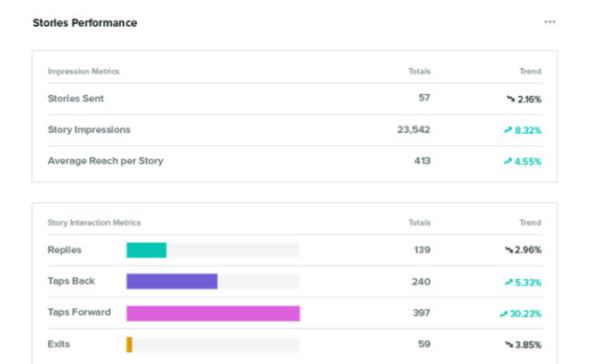Image resolution: width=592 pixels, height=364 pixels.
Task: Click the 2.96% trend value
Action: click(528, 249)
